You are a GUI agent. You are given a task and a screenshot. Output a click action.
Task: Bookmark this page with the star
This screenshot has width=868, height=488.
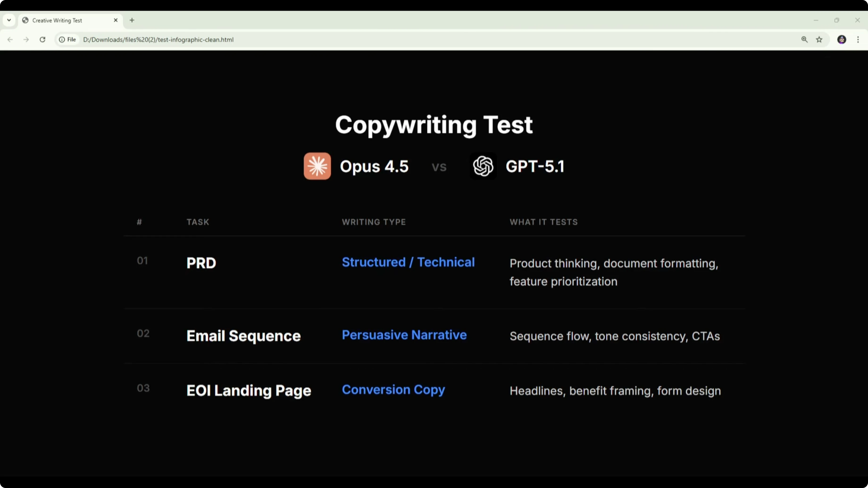(819, 39)
